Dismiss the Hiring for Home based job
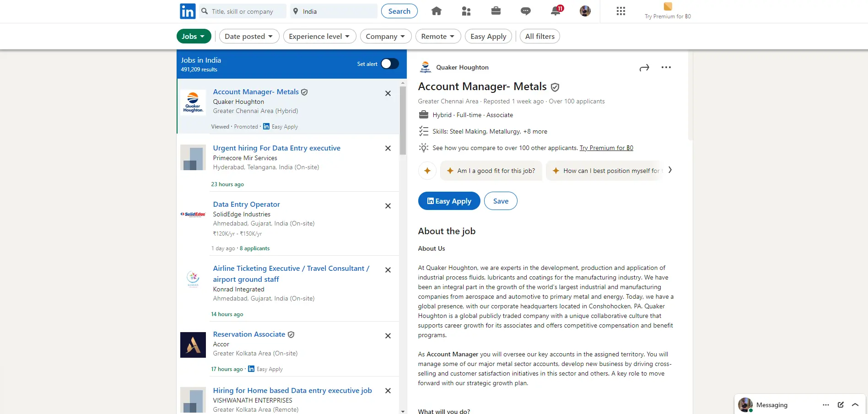Screen dimensions: 868x414 tap(388, 391)
